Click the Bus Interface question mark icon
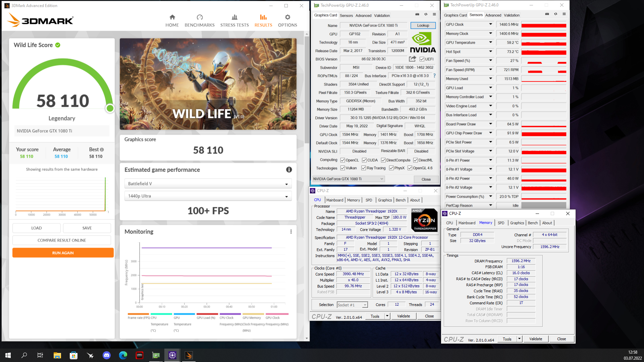 (434, 76)
